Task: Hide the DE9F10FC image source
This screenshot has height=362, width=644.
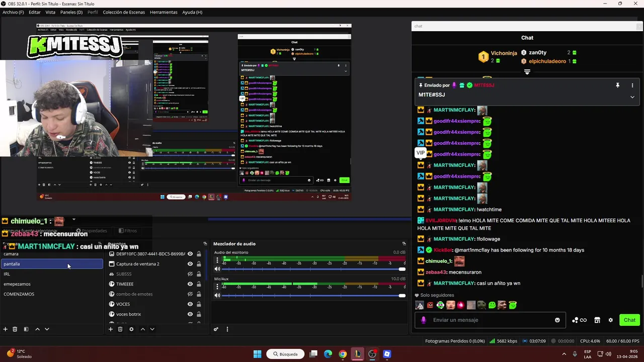Action: coord(190,254)
